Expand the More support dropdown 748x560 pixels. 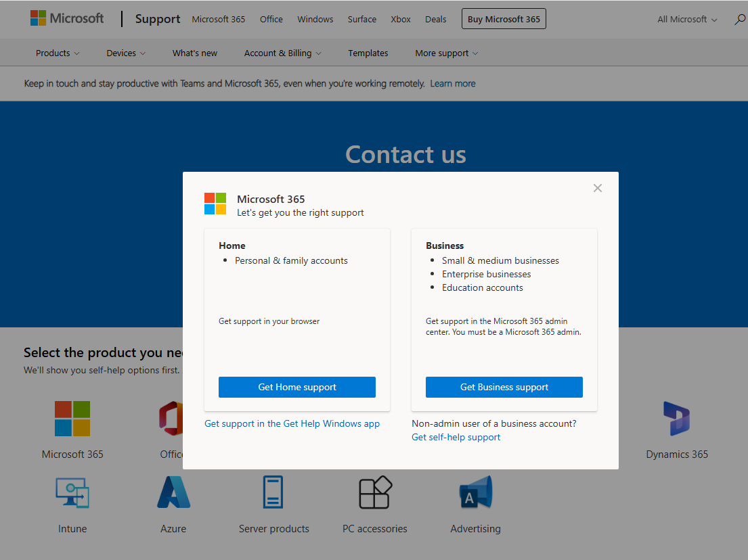[x=447, y=53]
